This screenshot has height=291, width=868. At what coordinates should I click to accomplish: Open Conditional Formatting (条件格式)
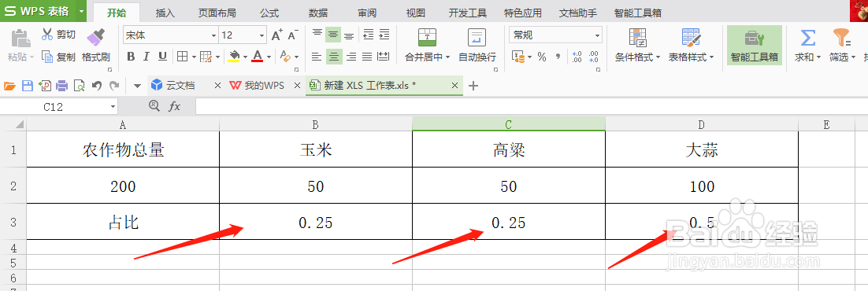[x=638, y=46]
